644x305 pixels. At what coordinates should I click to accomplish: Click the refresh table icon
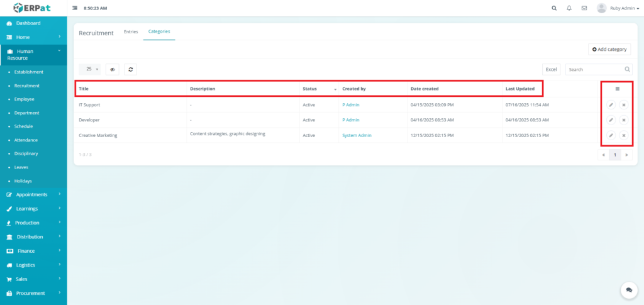point(130,69)
